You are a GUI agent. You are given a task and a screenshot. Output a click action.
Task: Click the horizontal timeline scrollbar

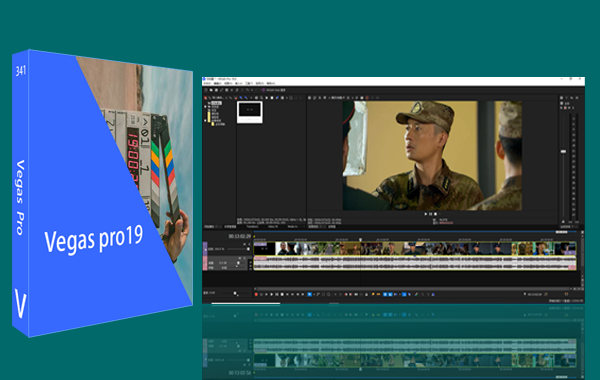413,289
